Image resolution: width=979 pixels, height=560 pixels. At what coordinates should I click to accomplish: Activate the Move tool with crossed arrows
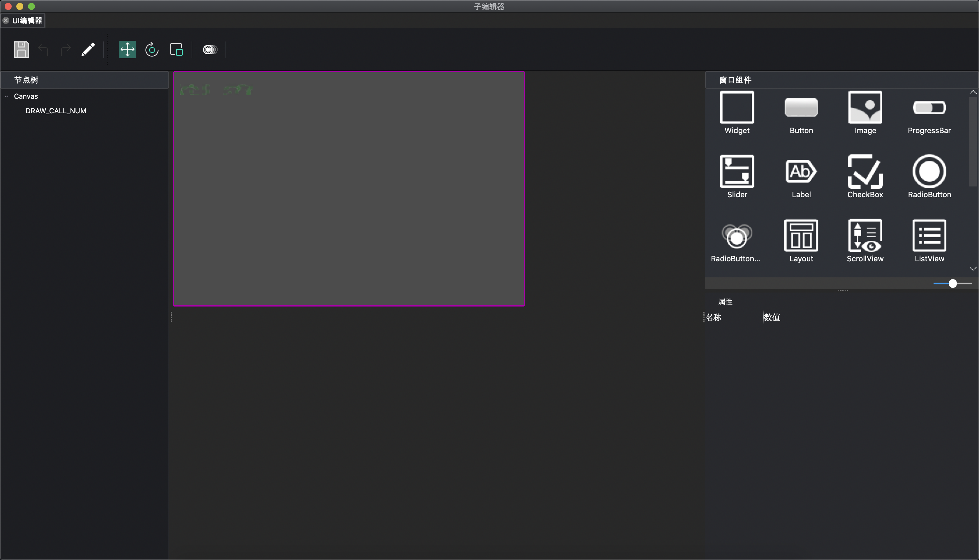(127, 50)
